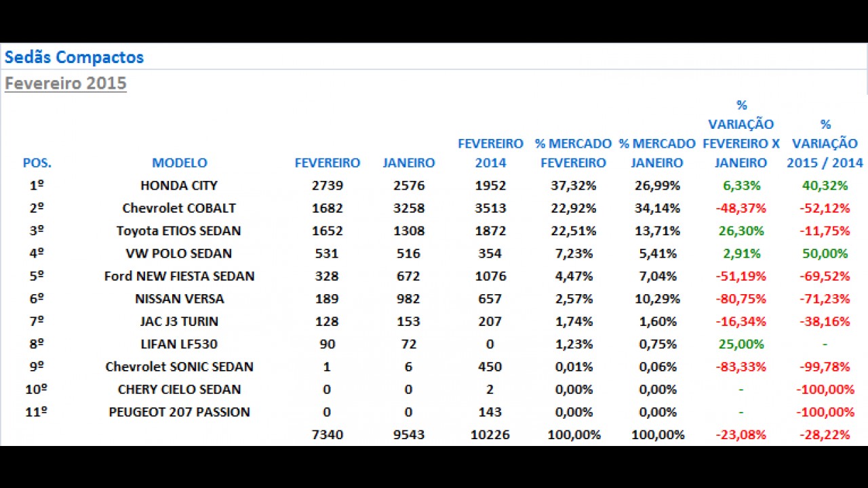Click Cobalt January market share 34,14%

(657, 208)
